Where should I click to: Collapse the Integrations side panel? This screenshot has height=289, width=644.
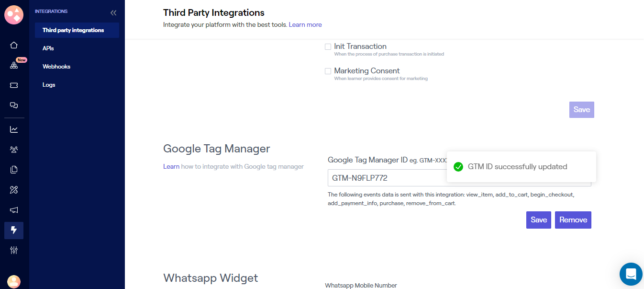(x=113, y=13)
